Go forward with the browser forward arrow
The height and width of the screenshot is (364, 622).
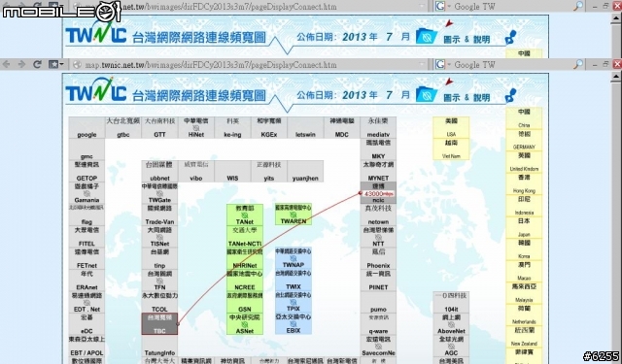click(21, 64)
